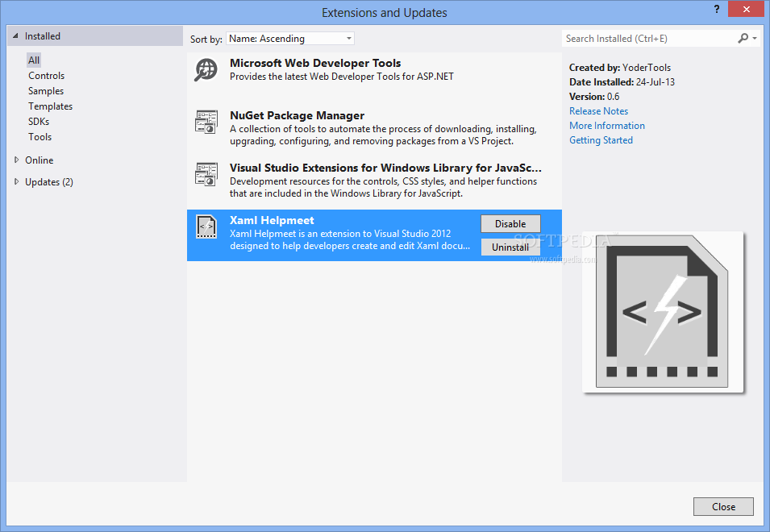This screenshot has width=770, height=532.
Task: Click the Microsoft Web Developer Tools globe icon
Action: pos(206,69)
